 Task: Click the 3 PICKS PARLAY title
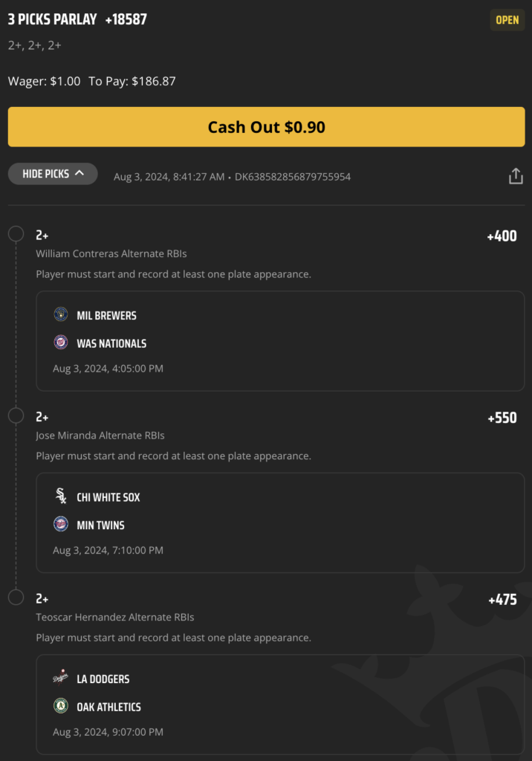(x=53, y=19)
